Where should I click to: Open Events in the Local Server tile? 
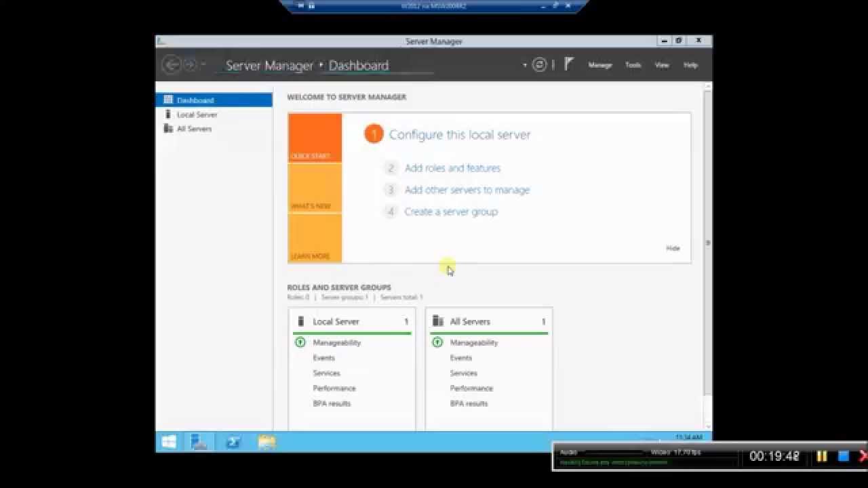(x=323, y=358)
